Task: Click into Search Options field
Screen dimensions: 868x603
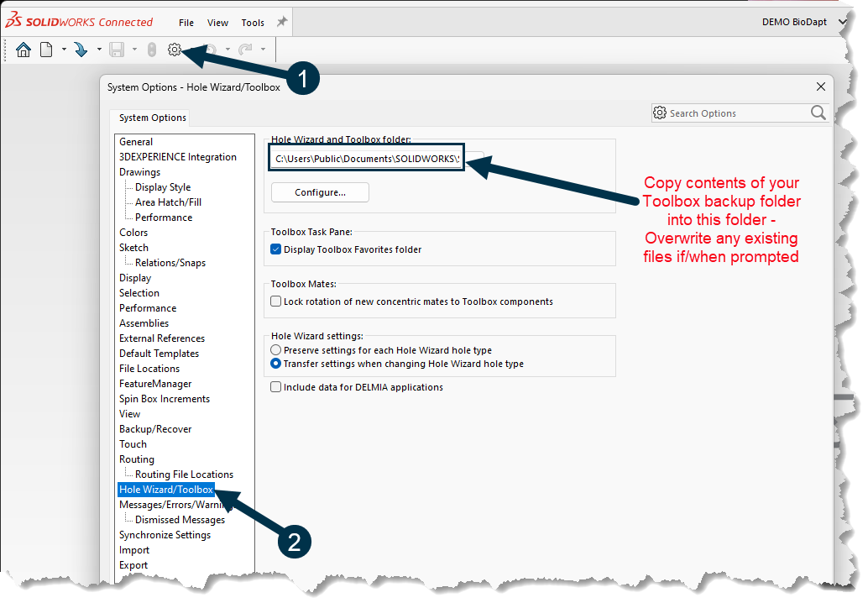Action: tap(738, 113)
